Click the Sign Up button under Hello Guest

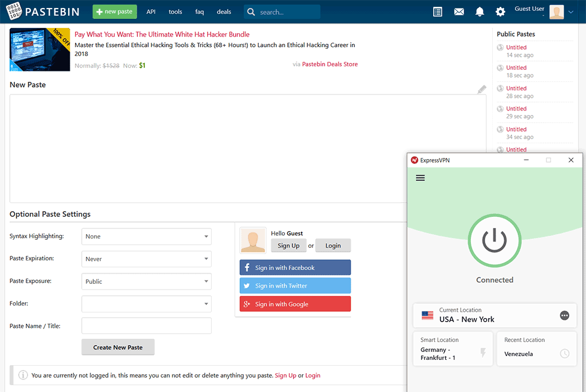click(x=288, y=246)
